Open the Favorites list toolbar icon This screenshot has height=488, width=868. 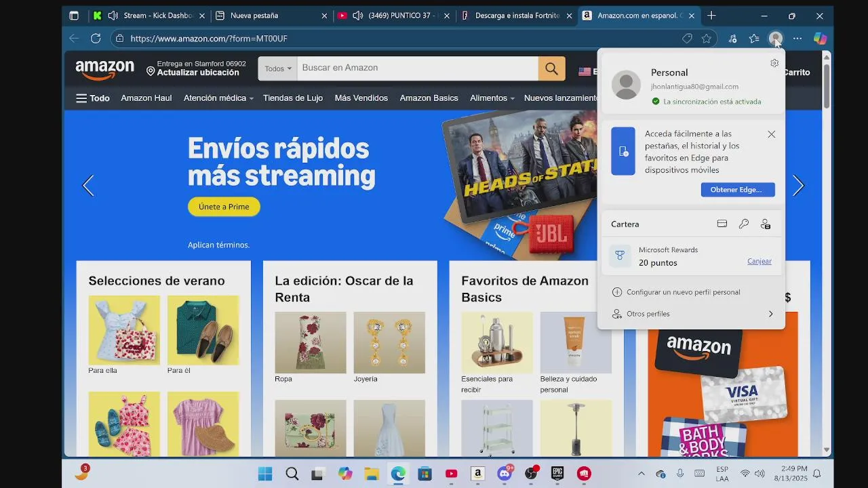[754, 39]
